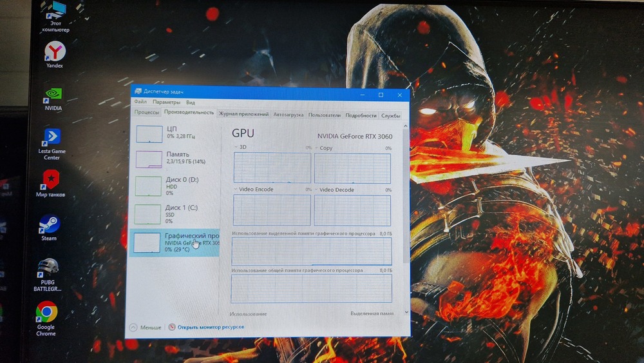Click the Использование label at bottom

[x=248, y=314]
